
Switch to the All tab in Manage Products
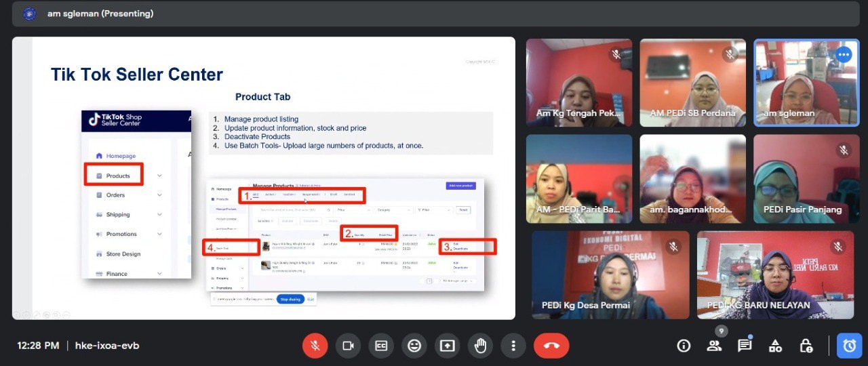[256, 195]
